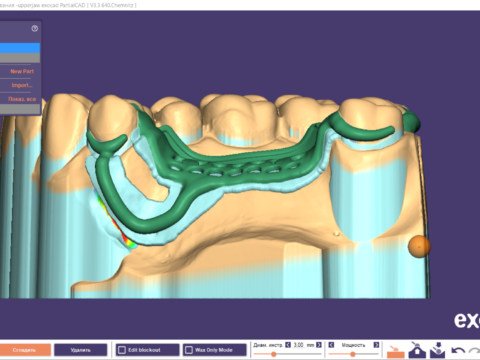
Task: Click the orange sphere brush cursor in viewport
Action: click(x=419, y=246)
